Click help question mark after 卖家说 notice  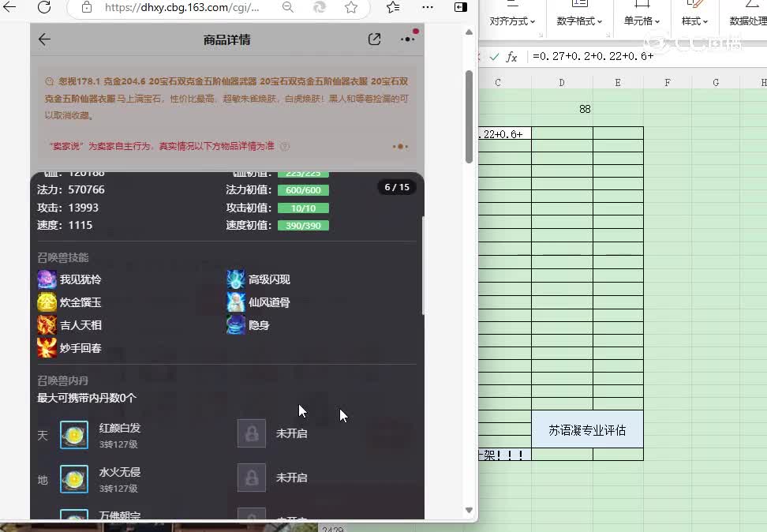tap(285, 146)
